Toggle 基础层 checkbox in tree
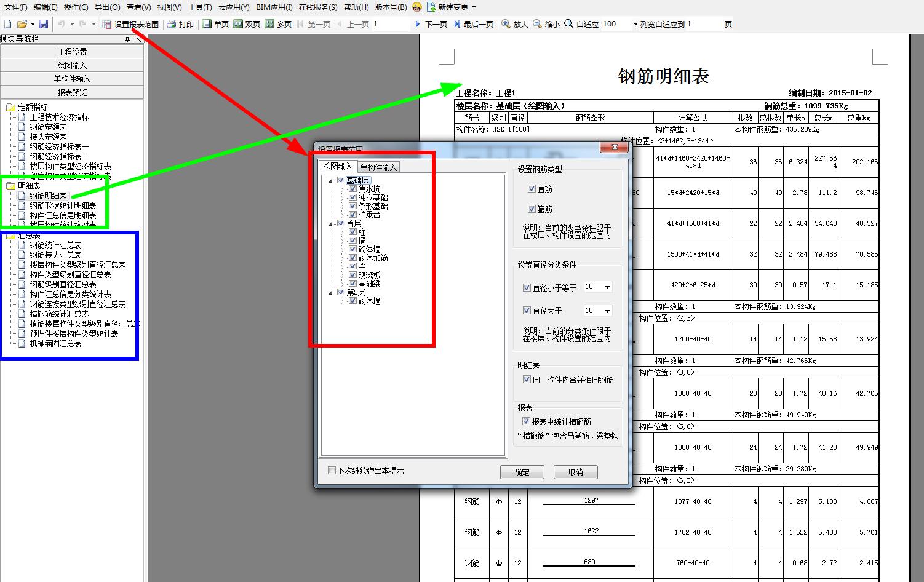Image resolution: width=924 pixels, height=582 pixels. pos(341,180)
